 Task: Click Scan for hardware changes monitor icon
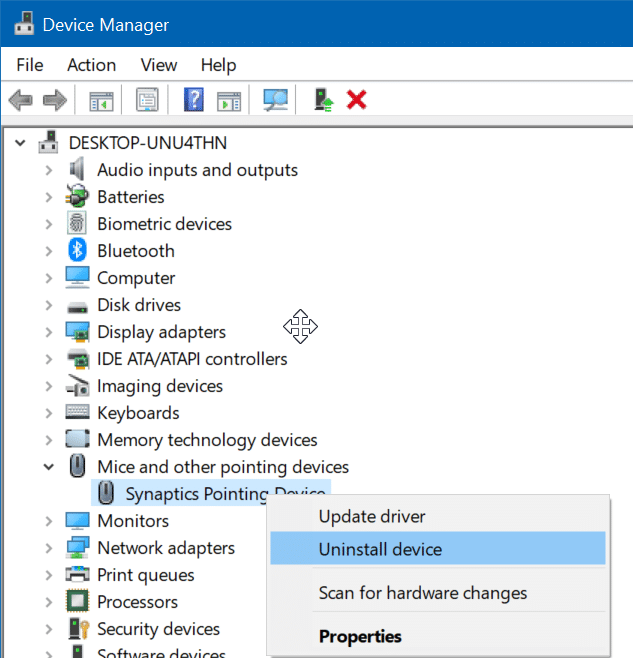point(275,100)
